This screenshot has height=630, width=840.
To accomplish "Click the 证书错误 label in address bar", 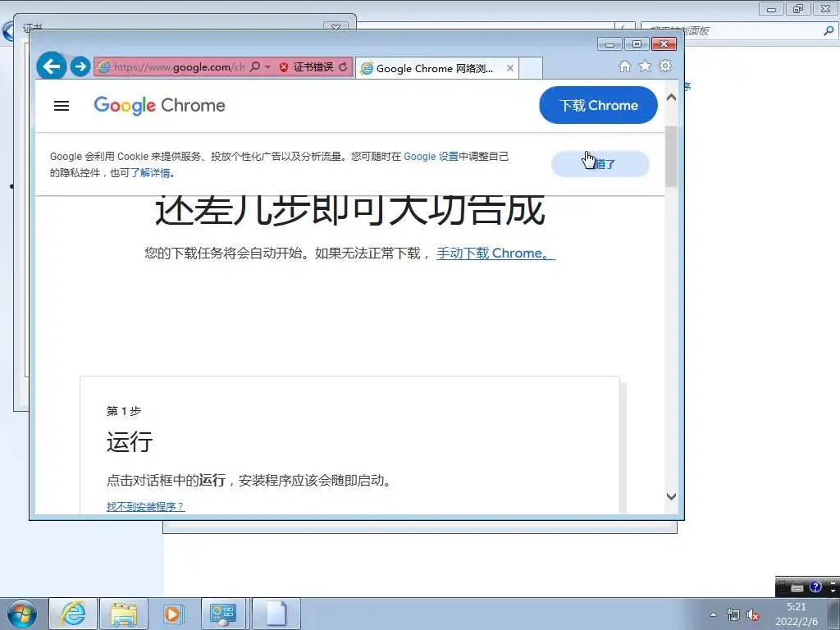I will tap(313, 67).
